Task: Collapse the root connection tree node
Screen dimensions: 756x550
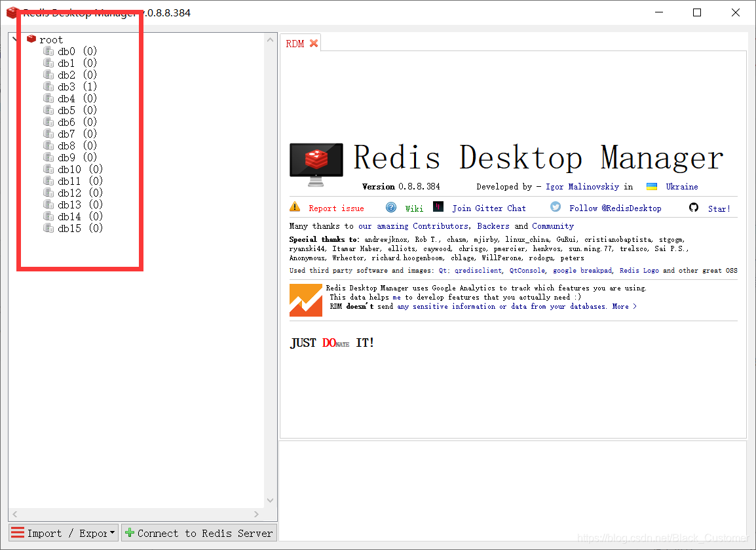Action: (x=16, y=39)
